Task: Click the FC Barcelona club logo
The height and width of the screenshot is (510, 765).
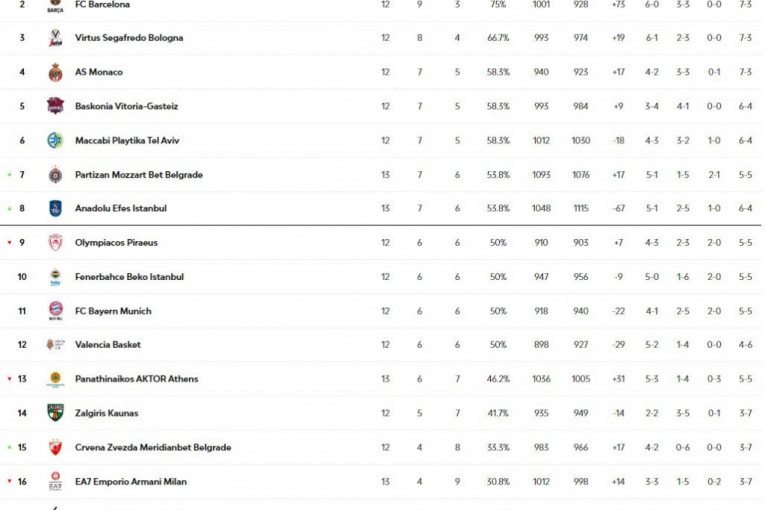Action: point(55,5)
